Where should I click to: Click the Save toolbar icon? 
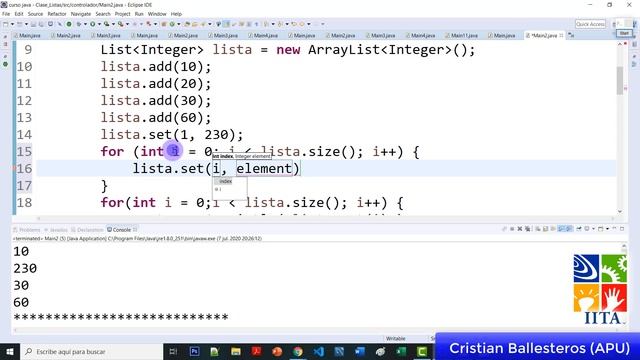tap(33, 24)
